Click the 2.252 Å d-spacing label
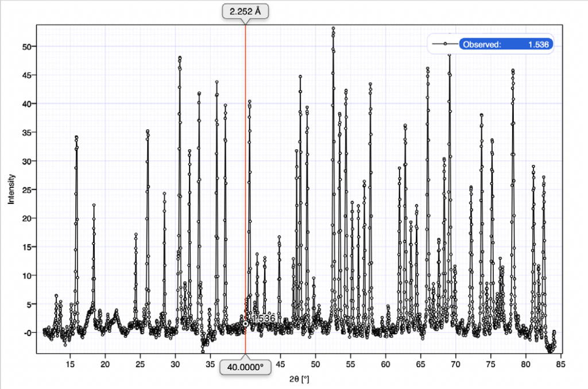588x389 pixels. tap(245, 11)
